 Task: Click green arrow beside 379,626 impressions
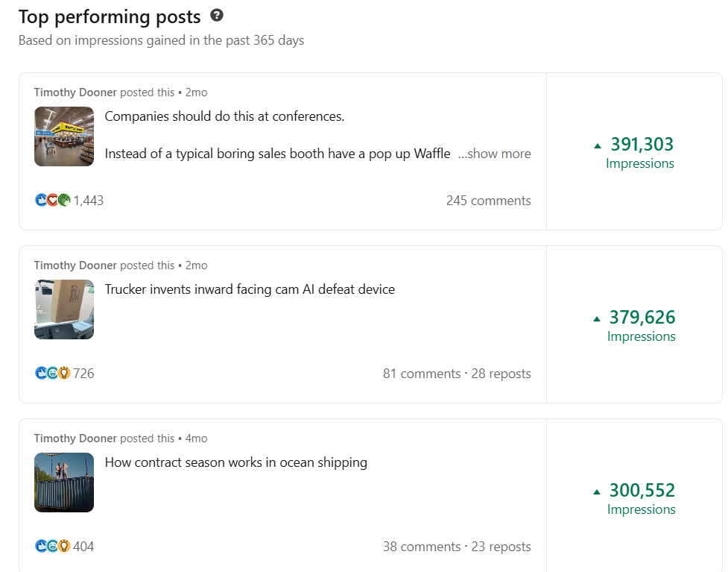597,318
